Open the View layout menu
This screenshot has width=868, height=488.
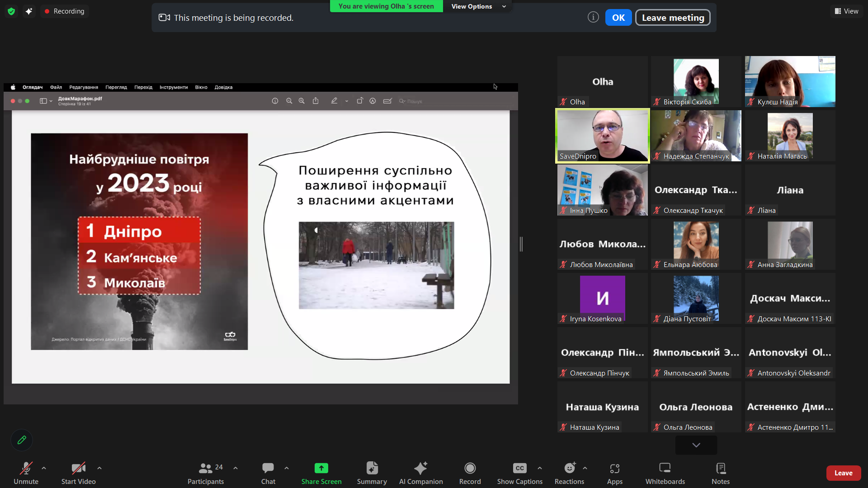click(x=846, y=11)
